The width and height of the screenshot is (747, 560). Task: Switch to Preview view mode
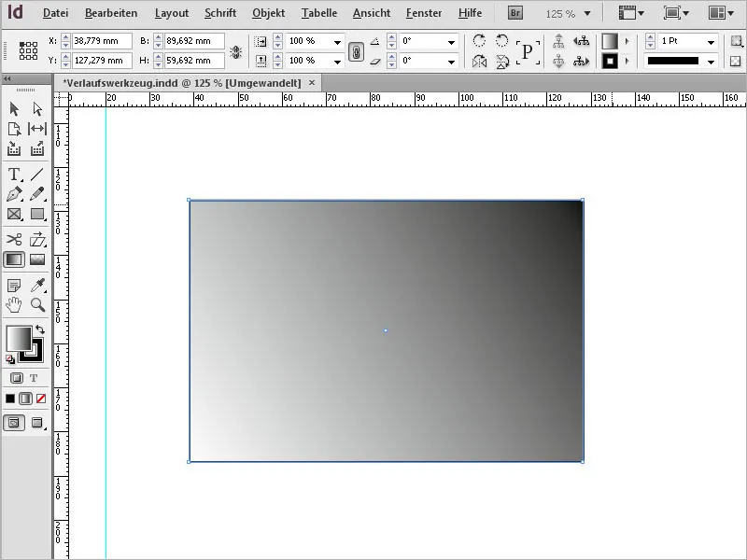click(x=37, y=423)
